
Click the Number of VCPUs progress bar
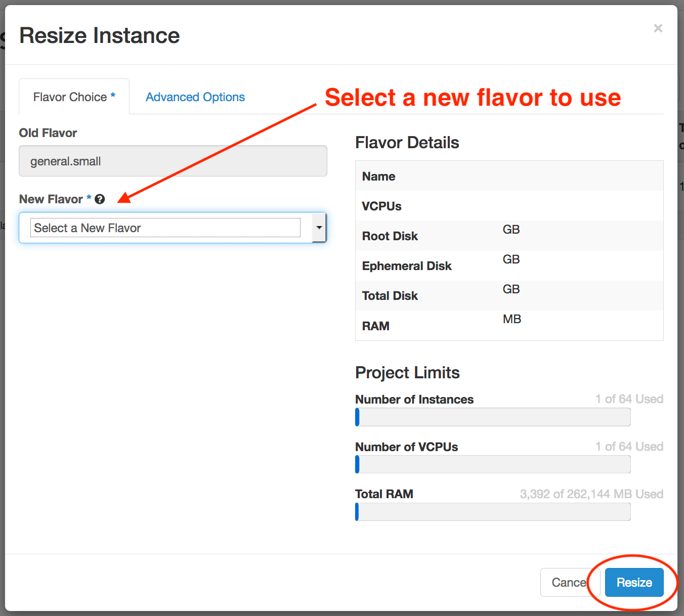pos(493,464)
